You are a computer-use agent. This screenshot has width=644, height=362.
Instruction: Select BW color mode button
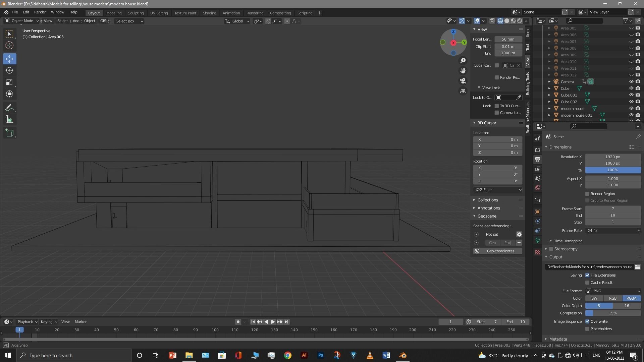coord(594,298)
